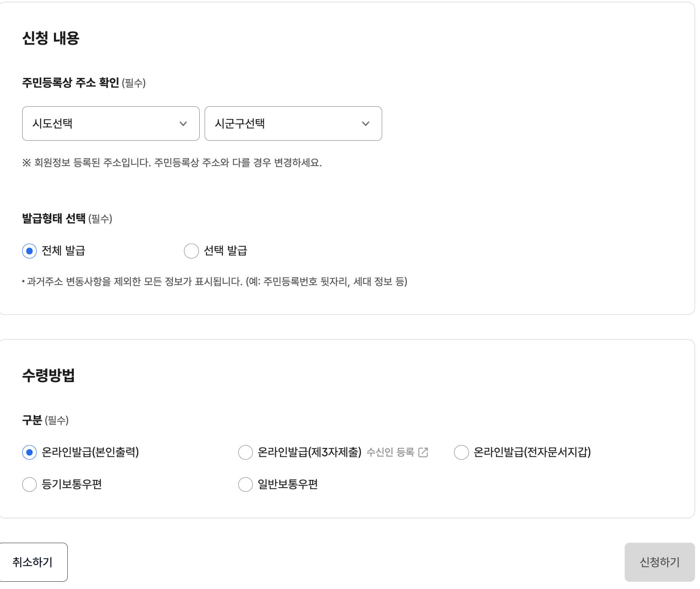Click the 온라인발급(제3자제출) radio circle
The image size is (700, 589).
[245, 452]
